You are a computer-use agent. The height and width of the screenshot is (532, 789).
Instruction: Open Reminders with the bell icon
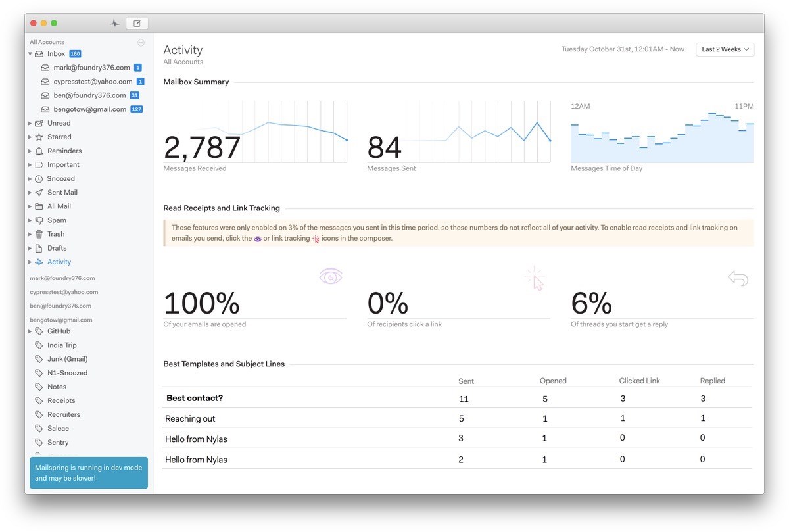click(64, 151)
